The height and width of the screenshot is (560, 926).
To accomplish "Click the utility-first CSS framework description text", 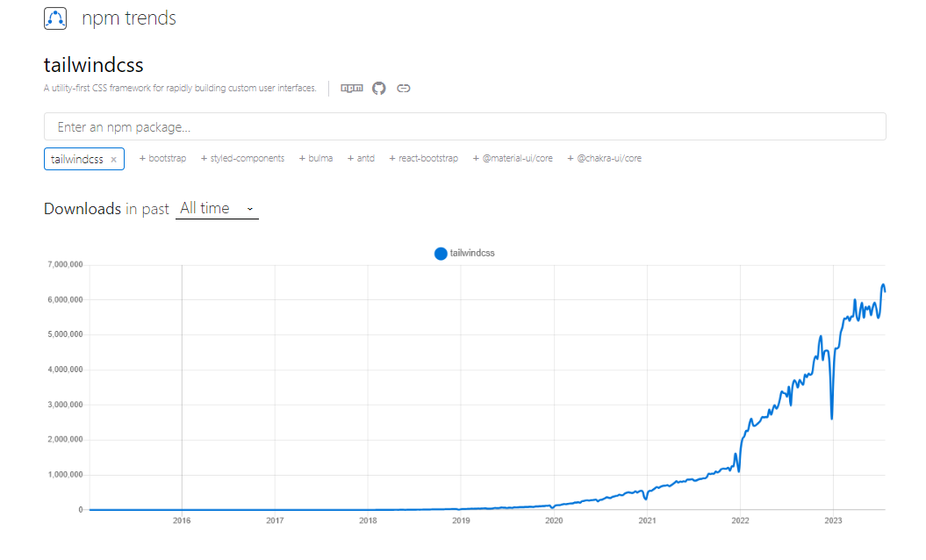I will coord(180,88).
